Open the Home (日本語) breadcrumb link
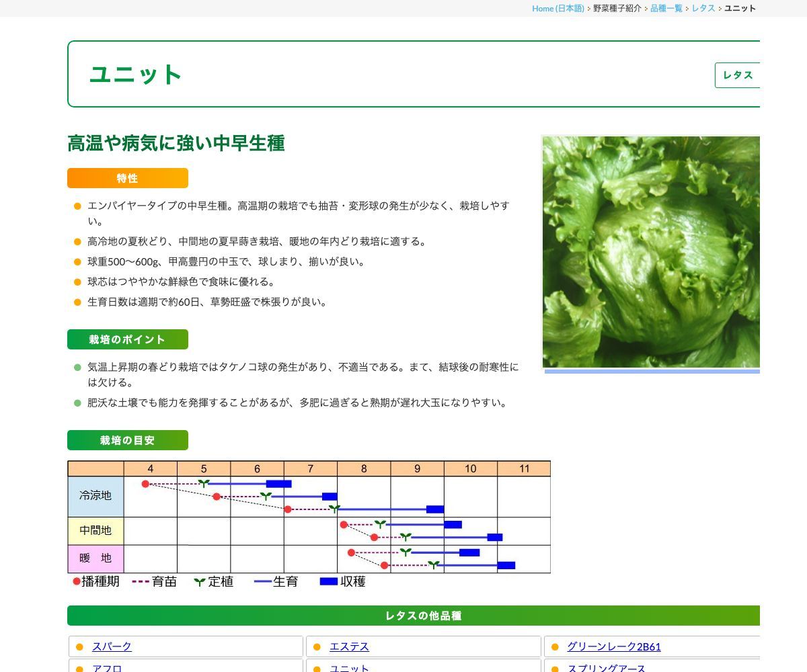807x672 pixels. [x=558, y=8]
